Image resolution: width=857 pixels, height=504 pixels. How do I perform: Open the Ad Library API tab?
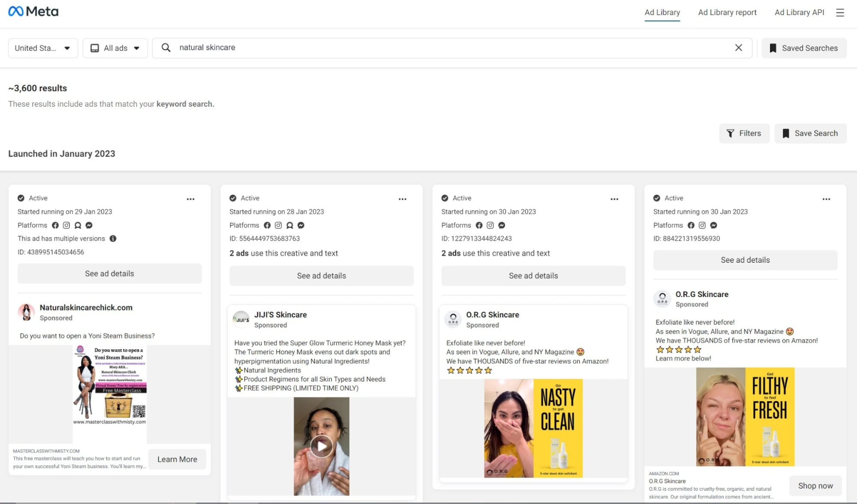click(799, 12)
